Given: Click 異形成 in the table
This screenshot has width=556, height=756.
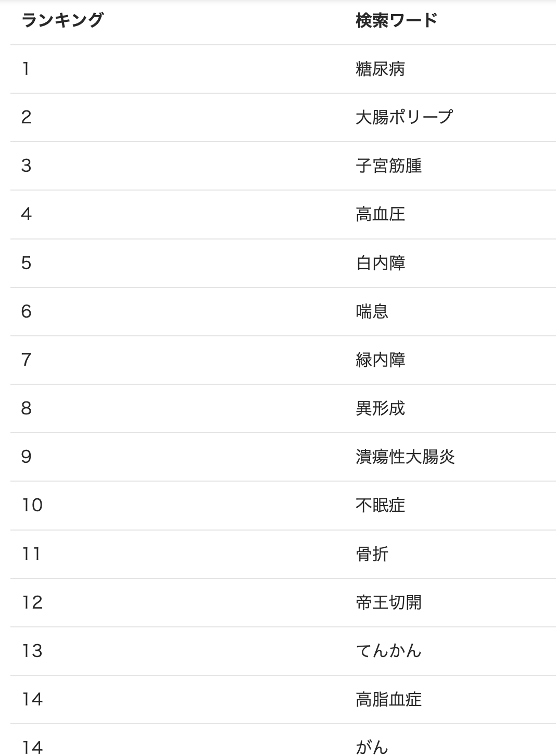Looking at the screenshot, I should point(380,408).
